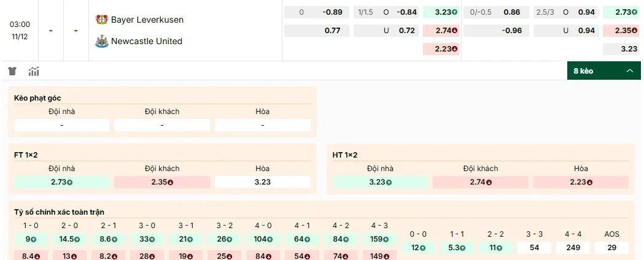This screenshot has height=260, width=644.
Task: Pick correct score 3 - 0 at 33
Action: coord(147,239)
